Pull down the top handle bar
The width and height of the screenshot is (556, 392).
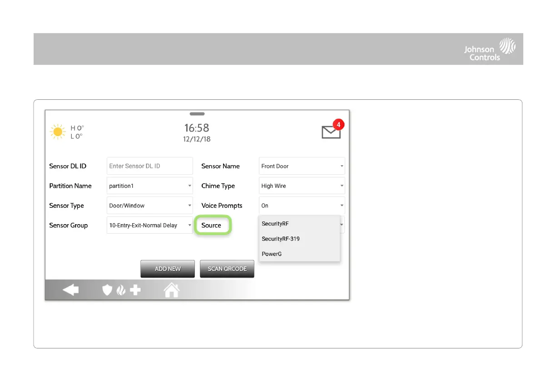tap(197, 114)
